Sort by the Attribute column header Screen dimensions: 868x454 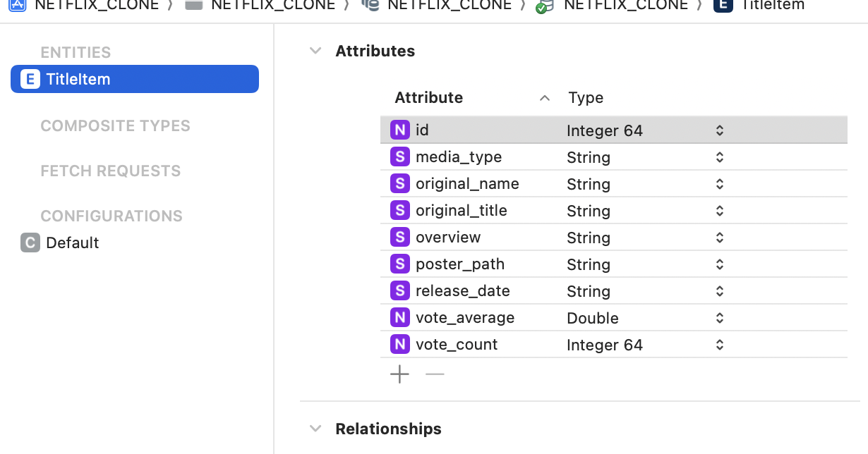pos(428,98)
